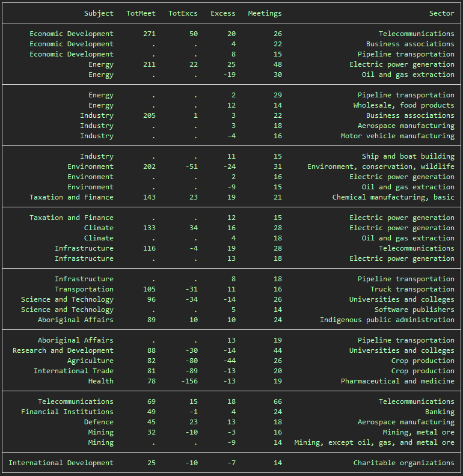Click the Transportation subject cell
Screen dimensions: 463x476
pos(84,289)
